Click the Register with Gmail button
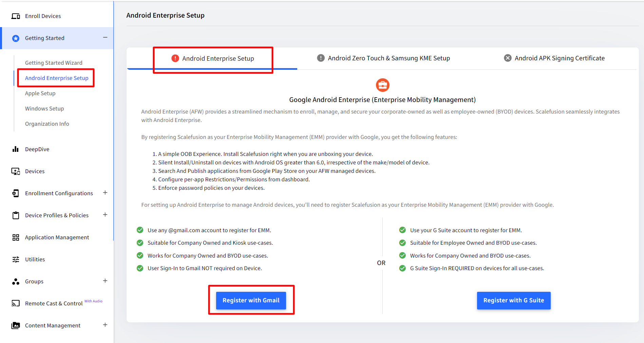The width and height of the screenshot is (644, 343). coord(251,300)
